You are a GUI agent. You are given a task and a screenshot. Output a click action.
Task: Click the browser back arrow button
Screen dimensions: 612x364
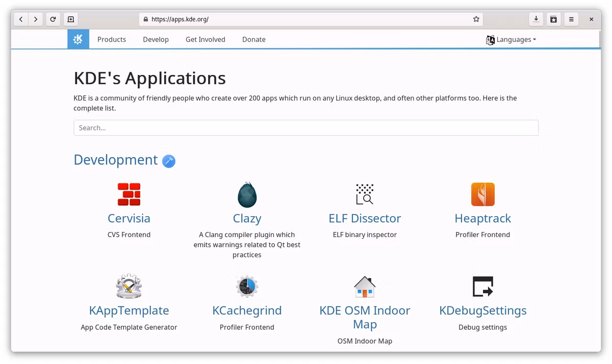(21, 19)
